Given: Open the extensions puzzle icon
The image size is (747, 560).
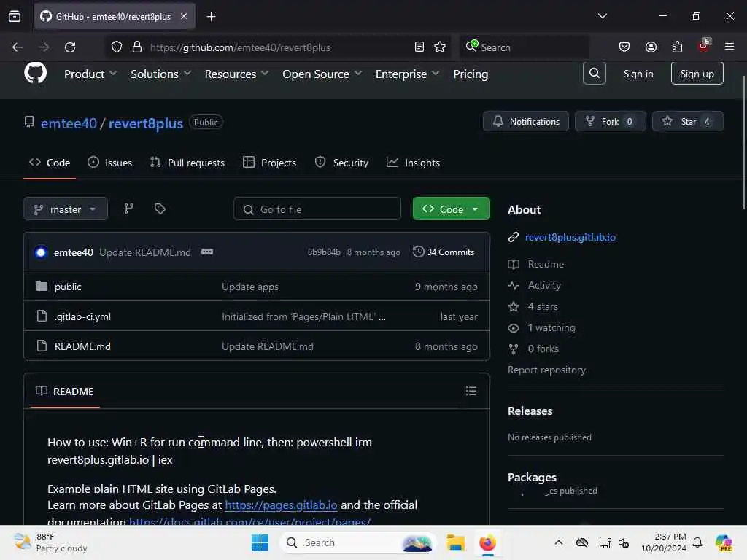Looking at the screenshot, I should [x=677, y=47].
